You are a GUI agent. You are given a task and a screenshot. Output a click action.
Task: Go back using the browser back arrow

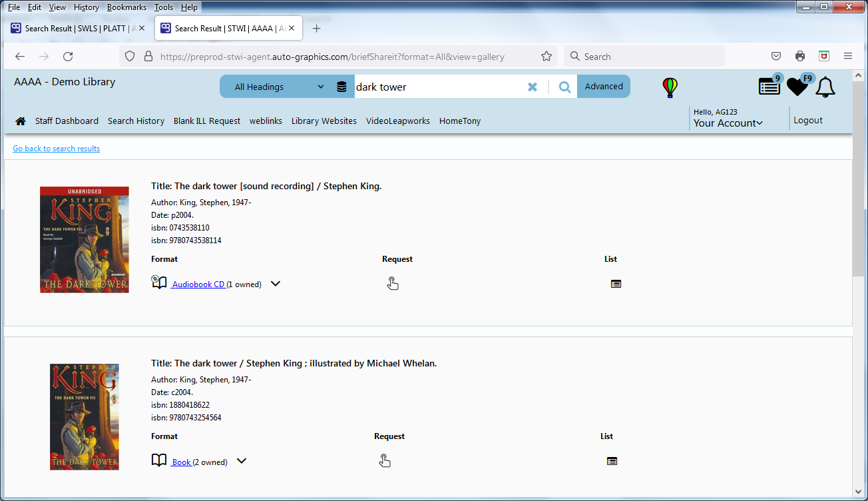coord(20,57)
